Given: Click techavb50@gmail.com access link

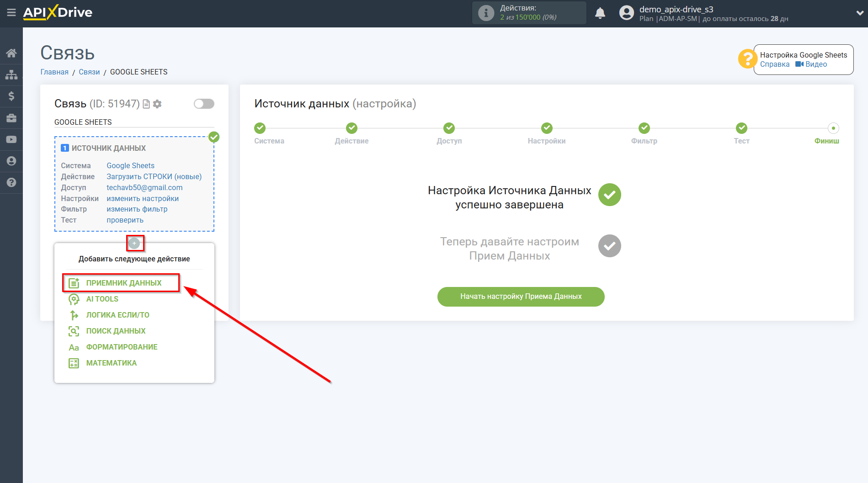Looking at the screenshot, I should [x=144, y=187].
